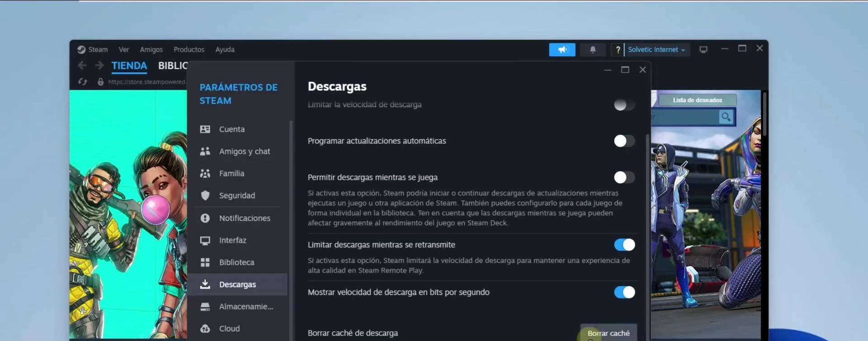Open the Ver menu
This screenshot has height=341, width=868.
tap(124, 50)
